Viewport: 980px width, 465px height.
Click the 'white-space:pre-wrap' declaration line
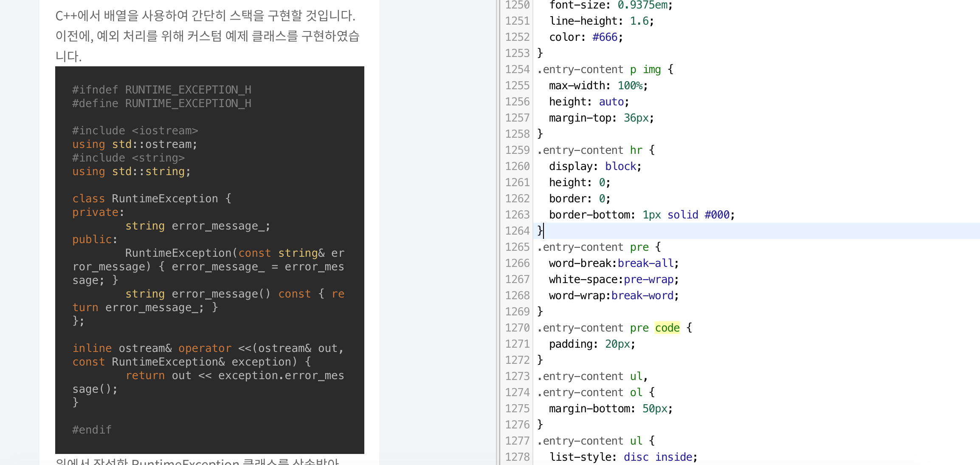613,279
